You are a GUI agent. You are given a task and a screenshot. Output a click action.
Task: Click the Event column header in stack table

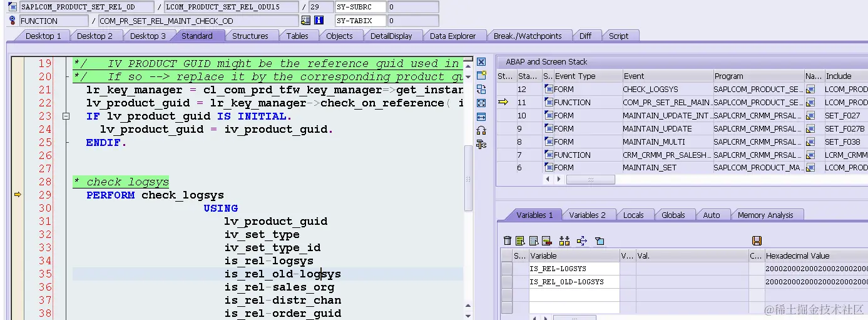666,76
